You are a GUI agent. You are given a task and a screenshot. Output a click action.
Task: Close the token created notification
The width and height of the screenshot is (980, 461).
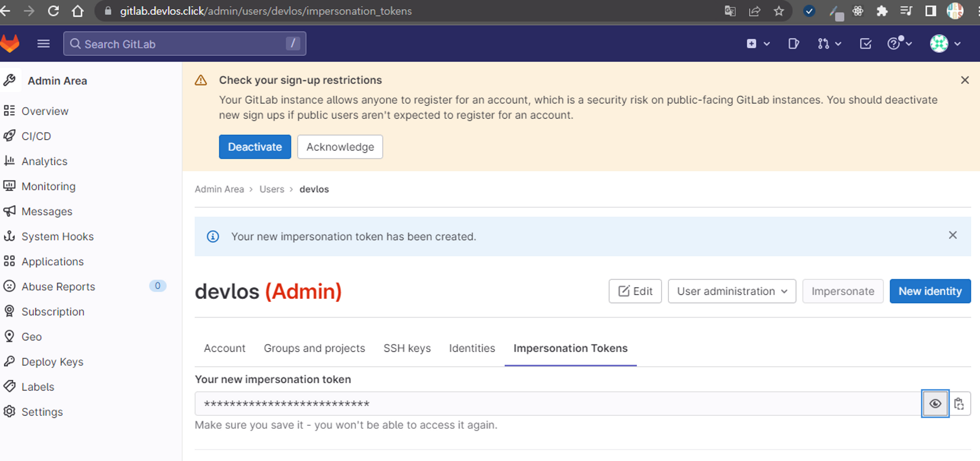point(953,235)
